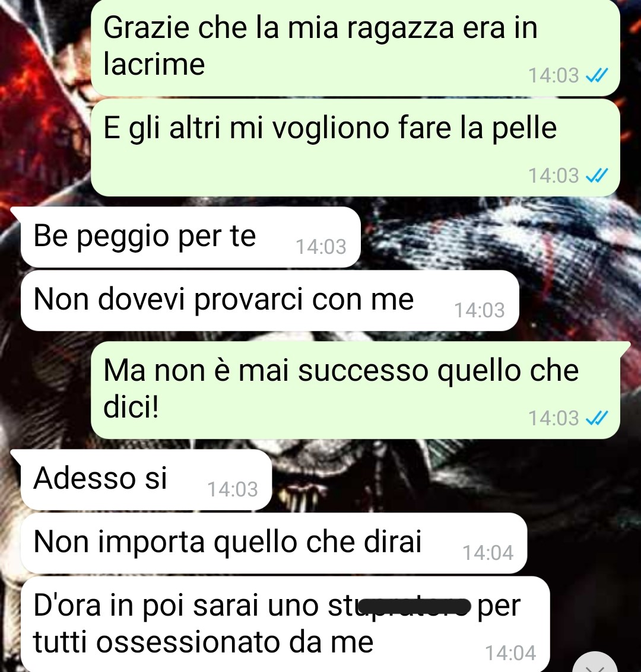Click the timestamp beside "Be peggio per te"
Image resolution: width=641 pixels, height=672 pixels.
point(321,247)
